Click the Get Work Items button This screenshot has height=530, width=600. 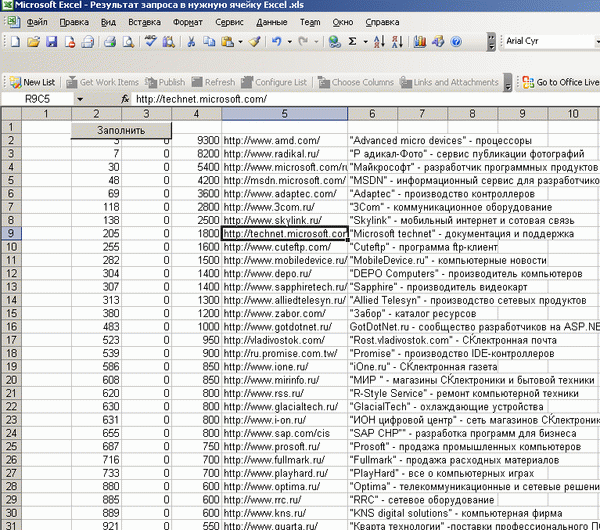pos(103,82)
